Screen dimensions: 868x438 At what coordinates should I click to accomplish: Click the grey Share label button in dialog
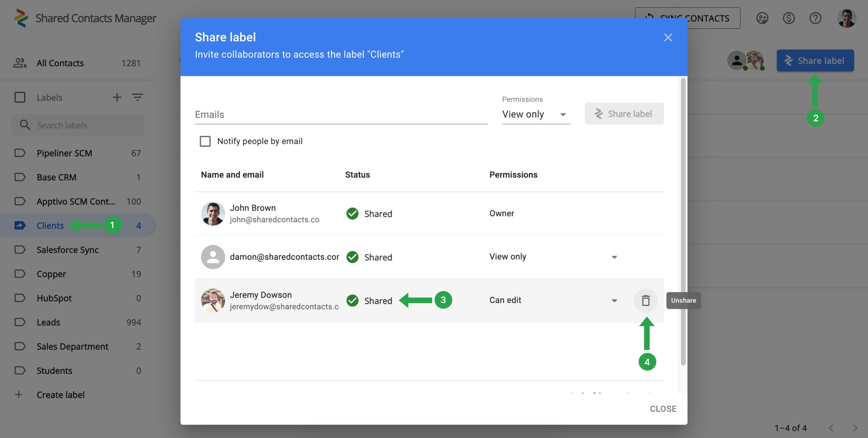point(624,114)
